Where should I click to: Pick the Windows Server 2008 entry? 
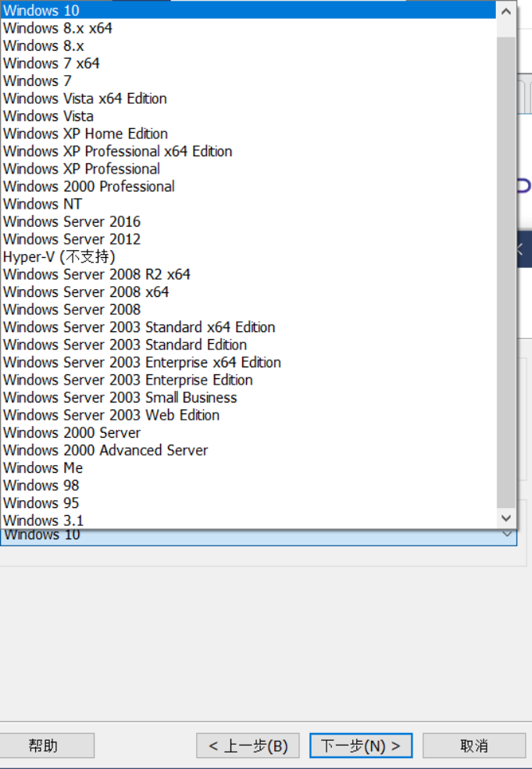click(x=248, y=309)
